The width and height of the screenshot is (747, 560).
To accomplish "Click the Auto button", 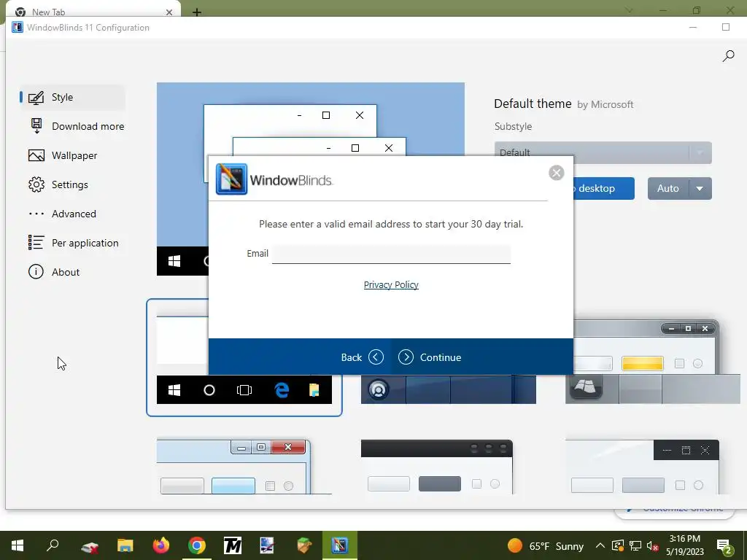I will coord(668,189).
